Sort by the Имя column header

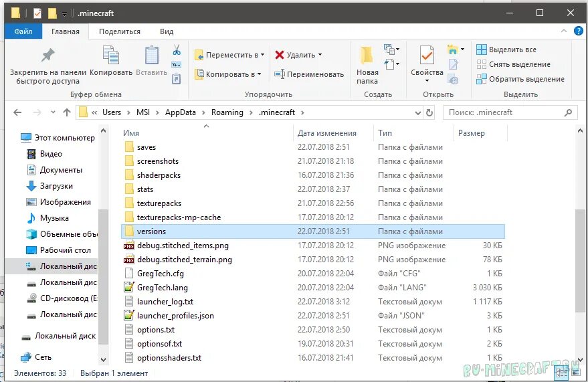[131, 133]
